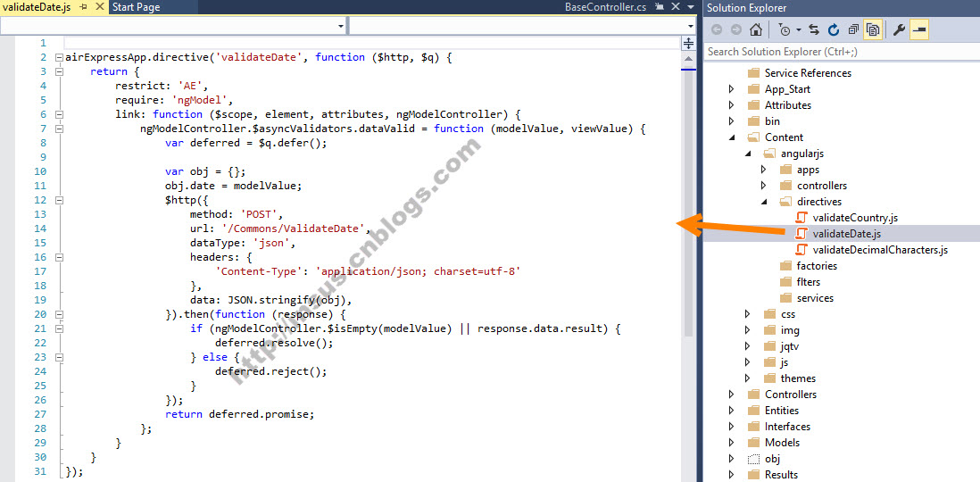Expand the Attributes folder arrow
980x482 pixels.
[731, 105]
